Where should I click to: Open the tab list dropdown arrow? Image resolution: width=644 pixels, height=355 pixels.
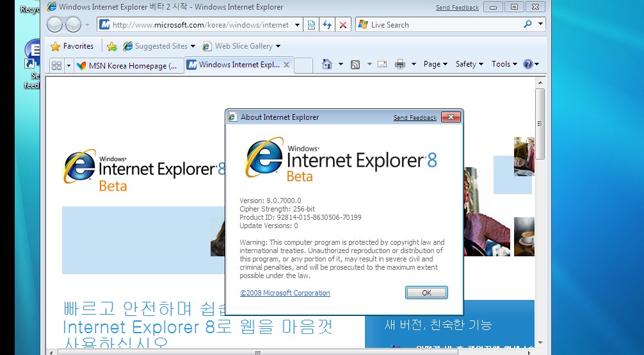coord(68,65)
